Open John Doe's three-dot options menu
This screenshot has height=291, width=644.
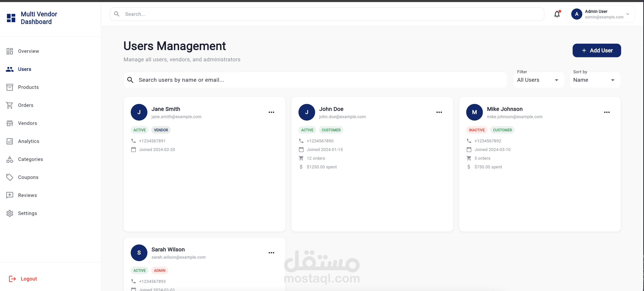pos(439,112)
